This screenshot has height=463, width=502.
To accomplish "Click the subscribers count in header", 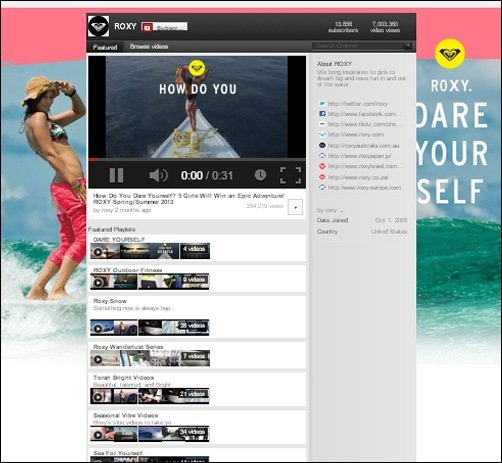I will pyautogui.click(x=343, y=27).
